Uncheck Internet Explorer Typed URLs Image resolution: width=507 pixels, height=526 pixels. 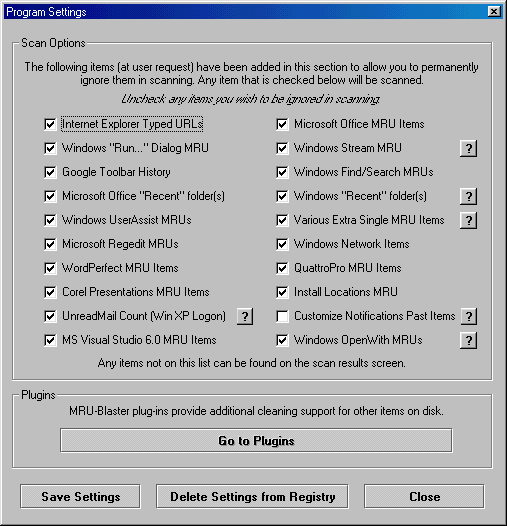coord(50,124)
